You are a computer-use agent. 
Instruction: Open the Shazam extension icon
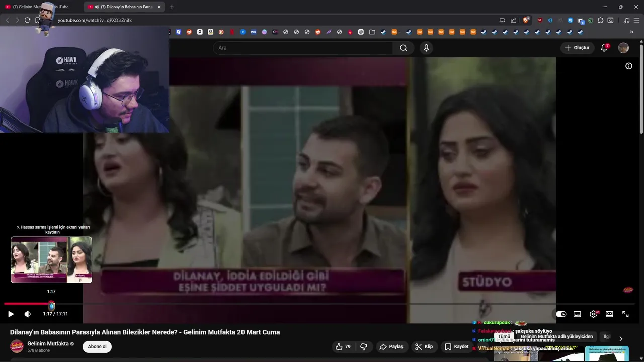point(570,20)
